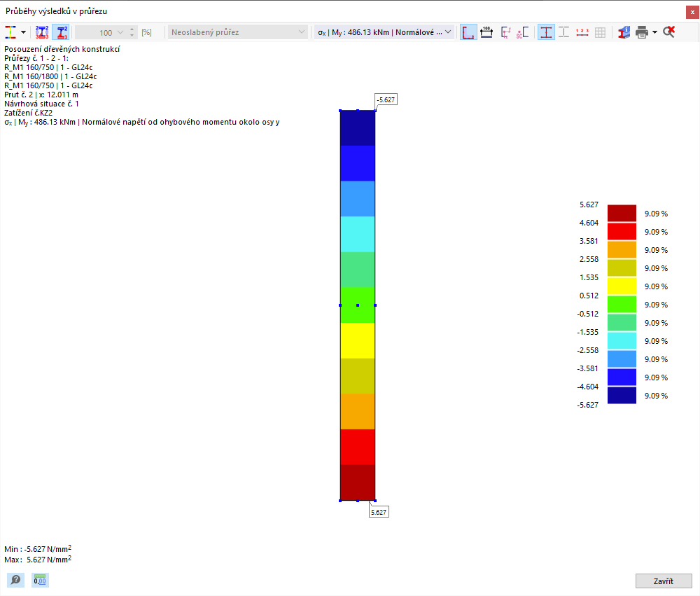The height and width of the screenshot is (596, 700).
Task: Click the gray I-section elements icon
Action: click(563, 32)
